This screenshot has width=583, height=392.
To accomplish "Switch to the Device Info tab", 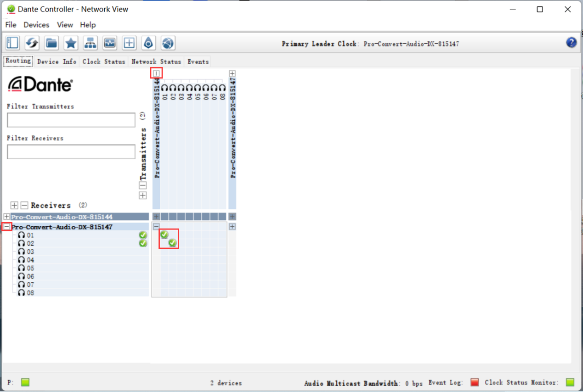I will (x=57, y=62).
